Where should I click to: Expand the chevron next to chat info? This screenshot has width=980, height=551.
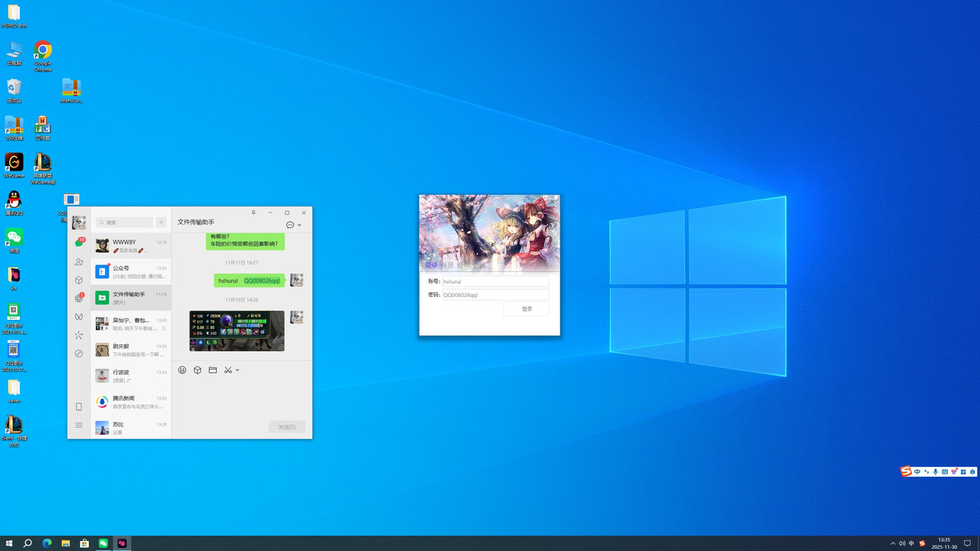299,225
